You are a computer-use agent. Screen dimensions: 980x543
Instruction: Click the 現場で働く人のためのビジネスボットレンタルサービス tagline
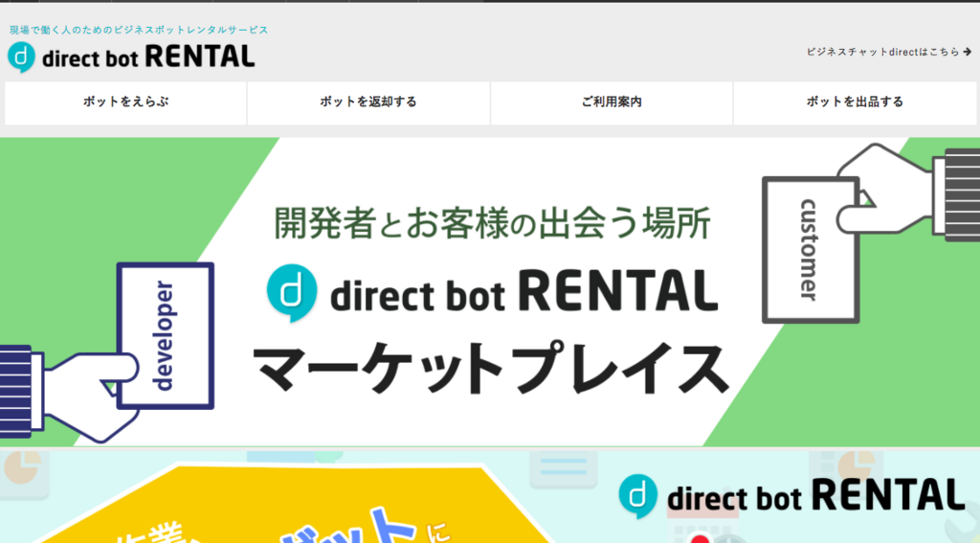[139, 30]
